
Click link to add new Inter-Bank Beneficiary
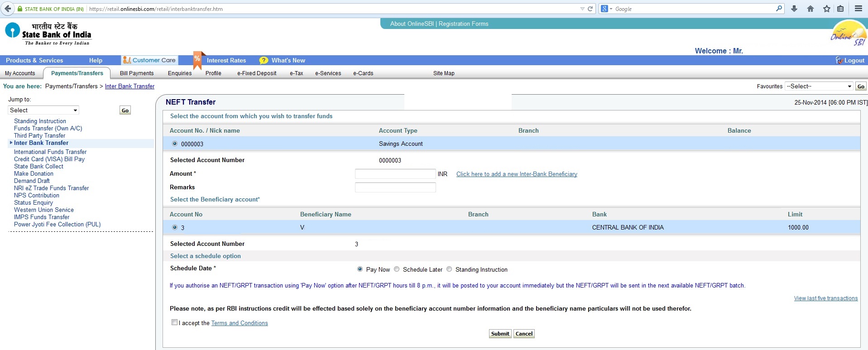click(x=517, y=174)
